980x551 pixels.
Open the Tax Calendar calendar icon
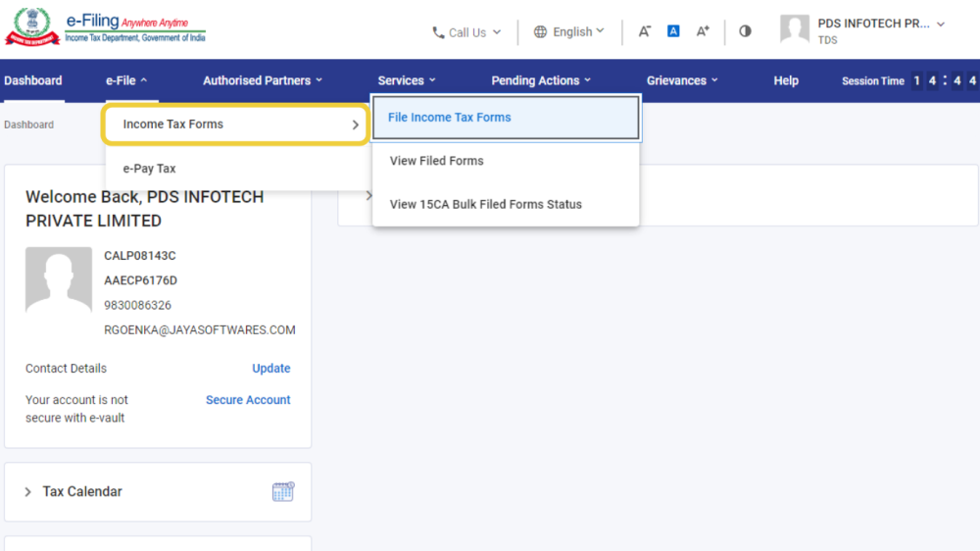point(282,491)
